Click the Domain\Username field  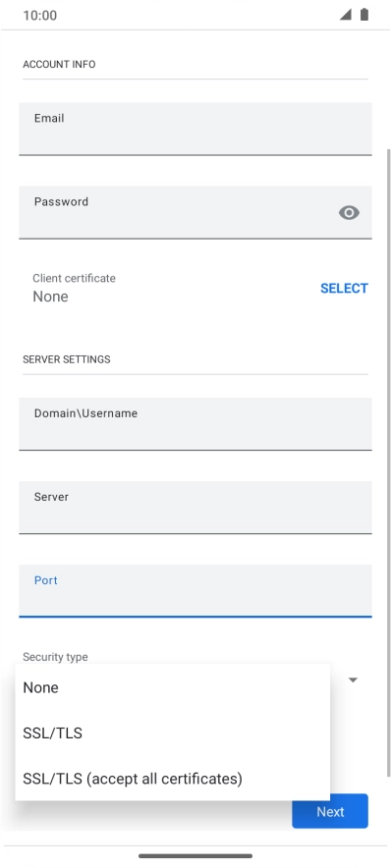[195, 424]
